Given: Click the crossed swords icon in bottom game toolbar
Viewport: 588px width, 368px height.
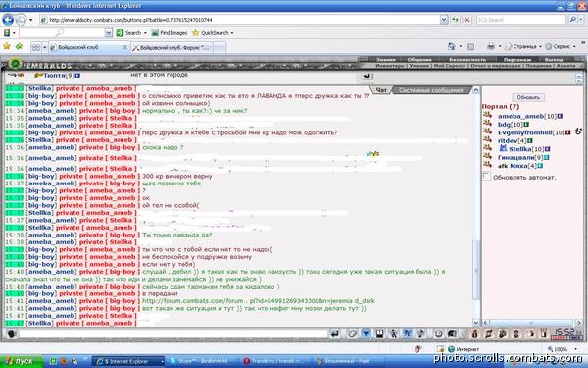Looking at the screenshot, I should [x=489, y=333].
